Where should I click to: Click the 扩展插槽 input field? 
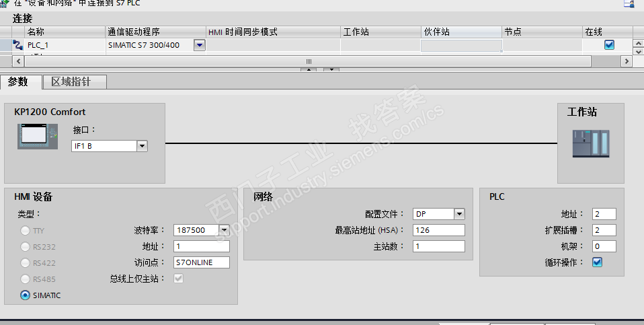coord(604,230)
